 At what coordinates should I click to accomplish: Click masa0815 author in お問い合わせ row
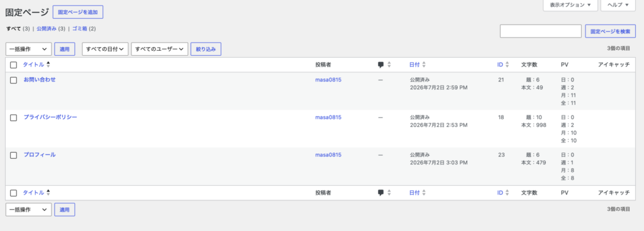[x=328, y=80]
